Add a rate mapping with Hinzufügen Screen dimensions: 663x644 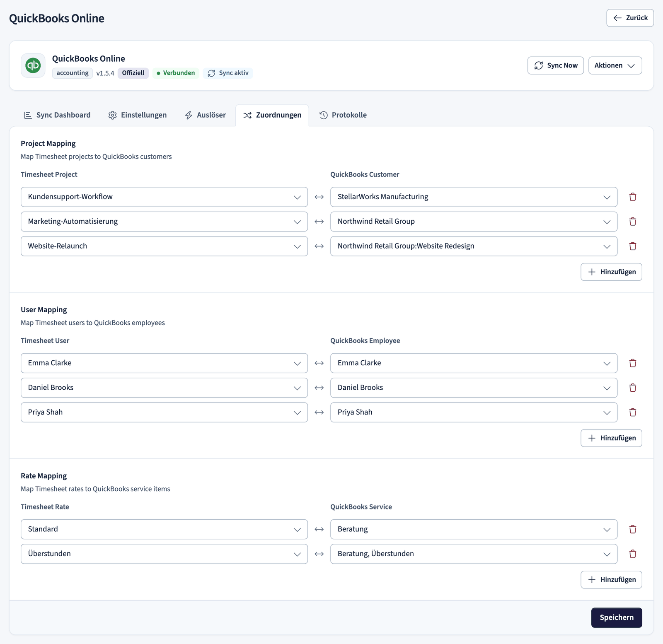coord(611,580)
